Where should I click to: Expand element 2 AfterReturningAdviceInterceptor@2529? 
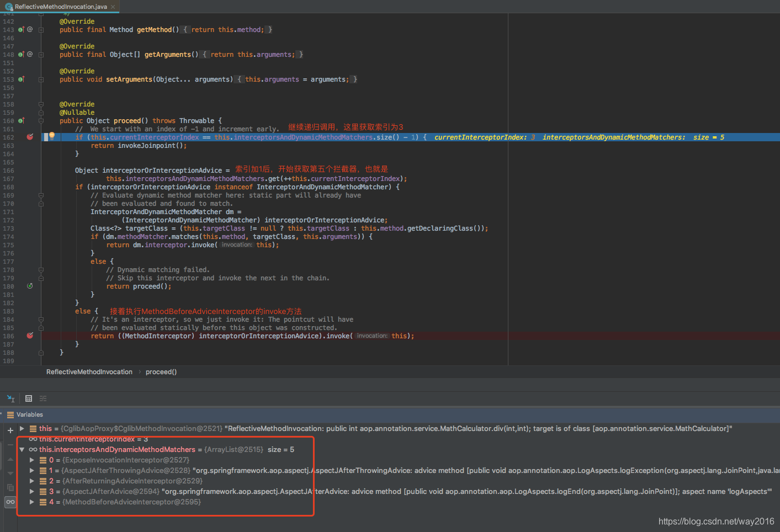pos(32,481)
